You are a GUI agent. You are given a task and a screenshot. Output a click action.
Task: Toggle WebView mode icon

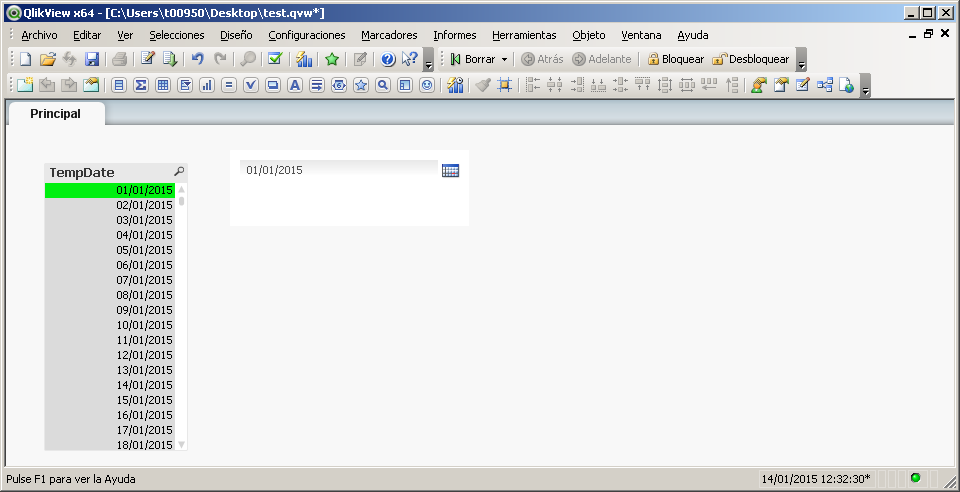[847, 85]
